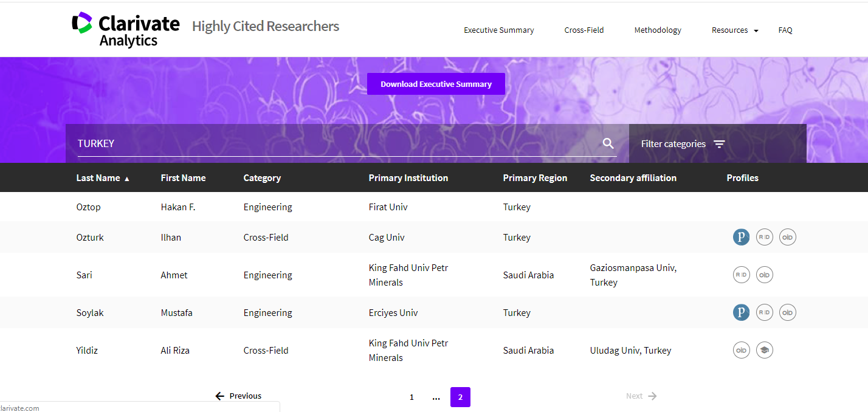The width and height of the screenshot is (868, 412).
Task: Open Ilhan Ozturk's Publons profile icon
Action: click(x=741, y=237)
